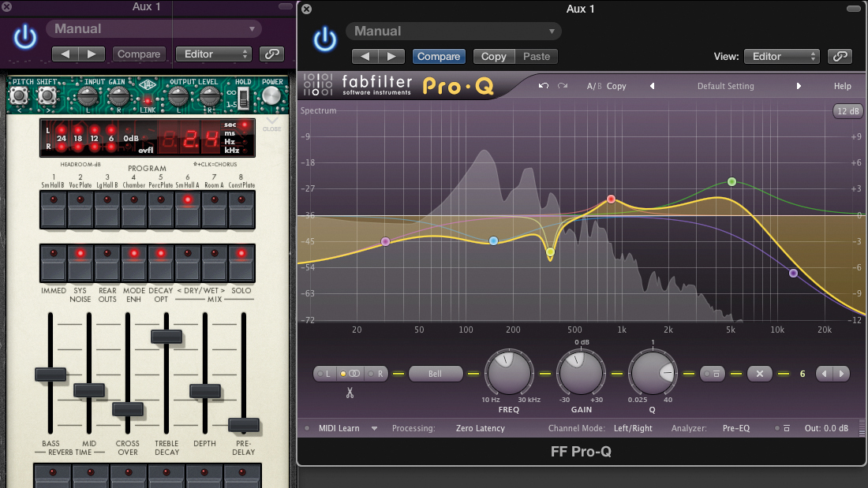Click the scissors split-band icon
Viewport: 868px width, 488px height.
tap(350, 393)
